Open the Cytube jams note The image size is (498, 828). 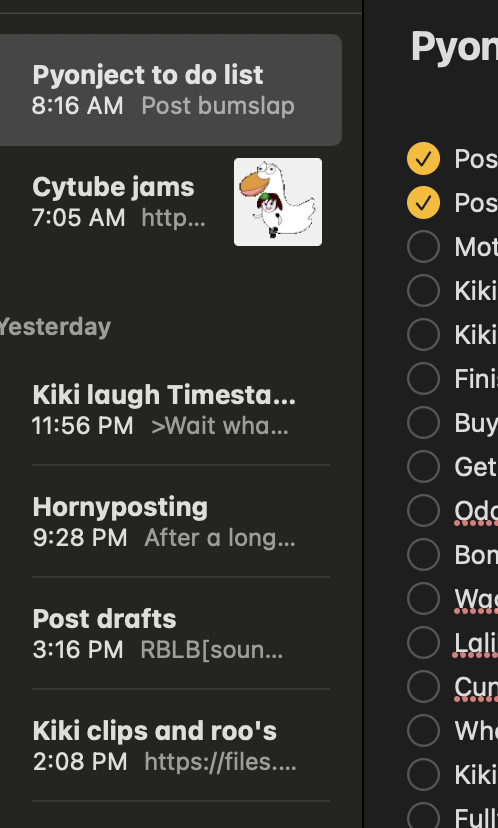click(169, 202)
